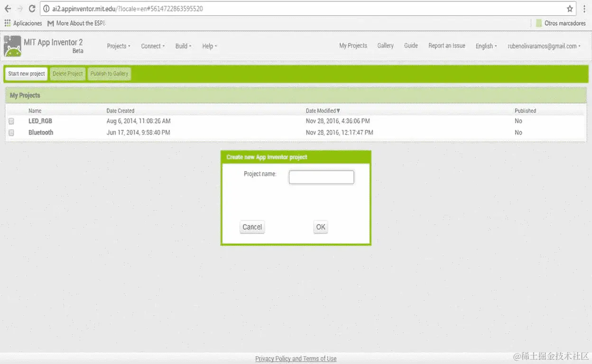Click date Aug 6, 2014, 11:08:26 AM

[x=139, y=121]
